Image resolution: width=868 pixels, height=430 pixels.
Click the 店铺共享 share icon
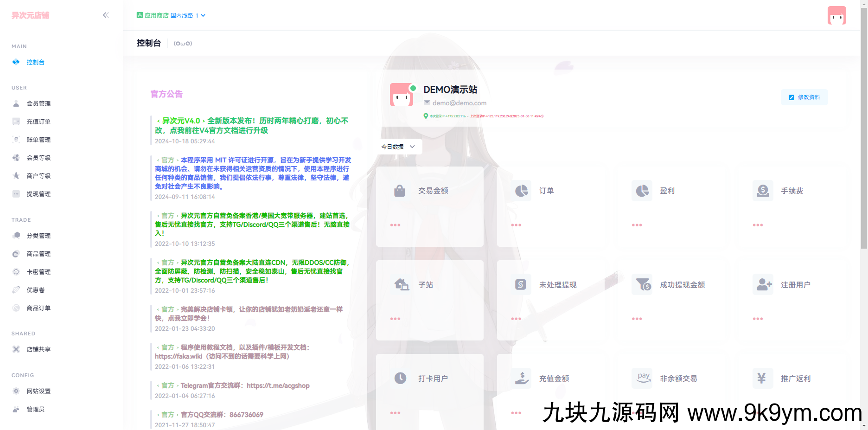16,349
